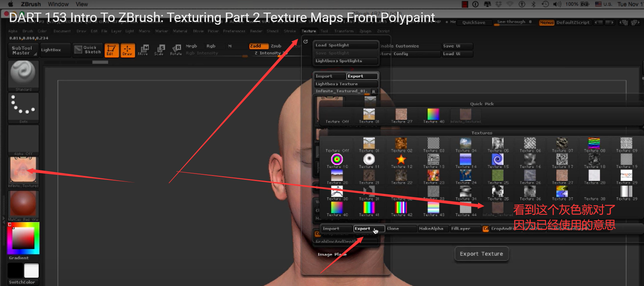Select Texture 15 spiral thumbnail
Viewport: 644px width, 286px height.
[498, 161]
